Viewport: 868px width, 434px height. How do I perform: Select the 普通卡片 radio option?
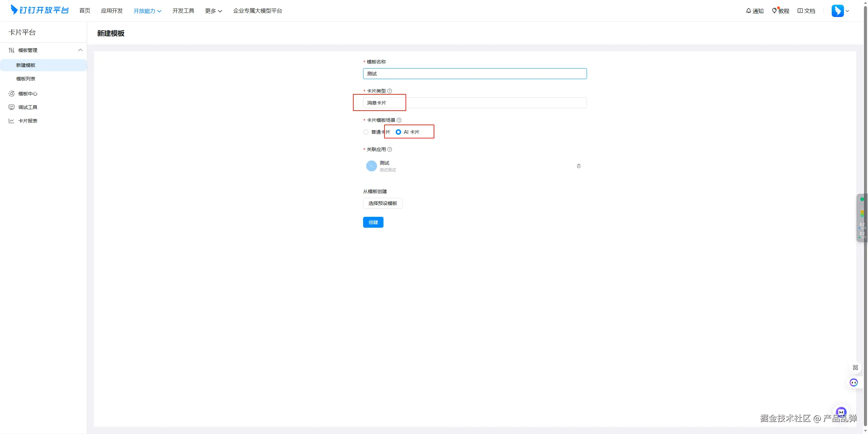(366, 132)
